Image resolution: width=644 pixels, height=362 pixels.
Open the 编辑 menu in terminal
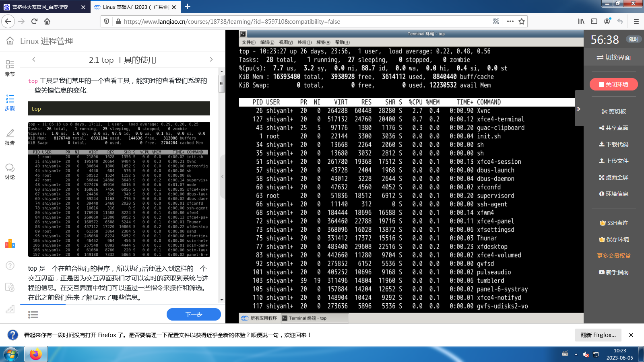click(x=267, y=42)
